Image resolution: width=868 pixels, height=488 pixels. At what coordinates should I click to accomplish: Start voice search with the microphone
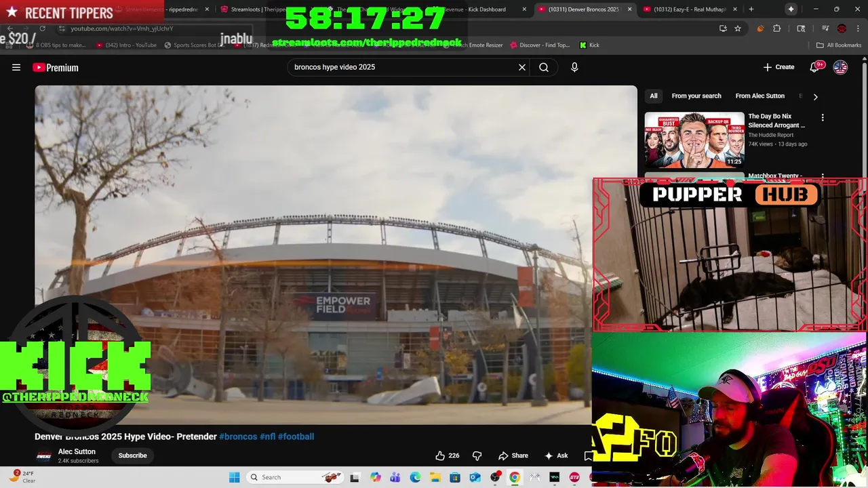[x=574, y=67]
